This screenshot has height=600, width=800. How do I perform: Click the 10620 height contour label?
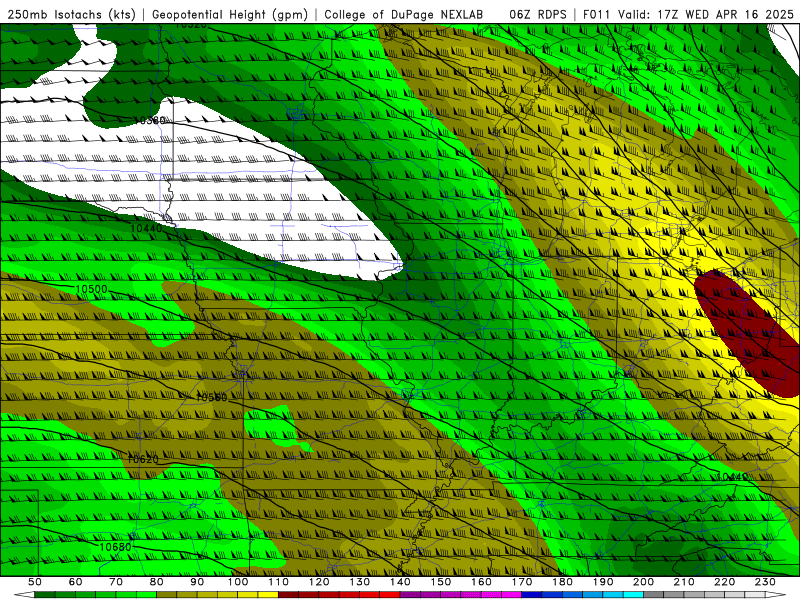point(143,459)
